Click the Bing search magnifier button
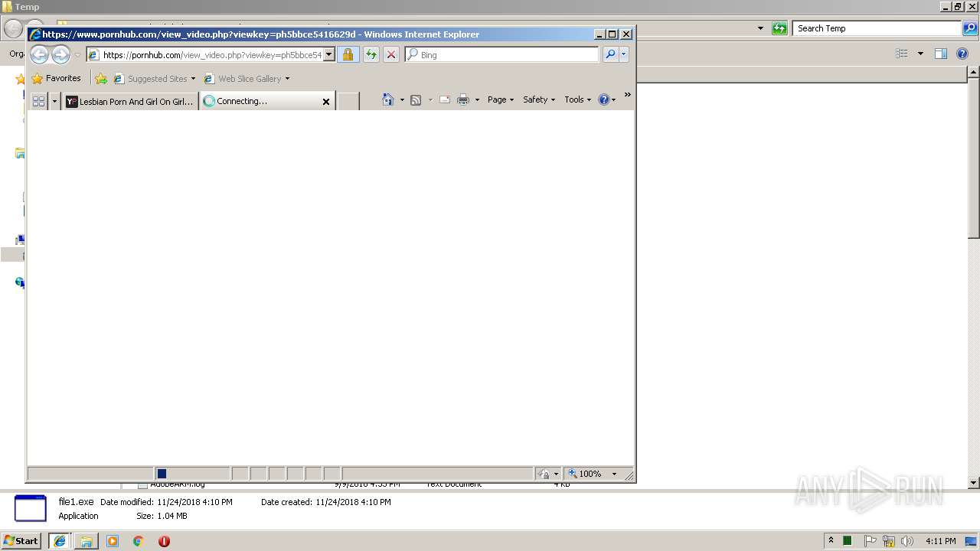This screenshot has width=980, height=551. (x=610, y=54)
